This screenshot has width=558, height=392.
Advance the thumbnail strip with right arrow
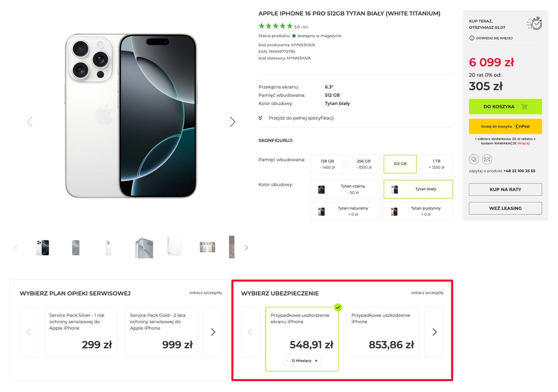click(246, 248)
